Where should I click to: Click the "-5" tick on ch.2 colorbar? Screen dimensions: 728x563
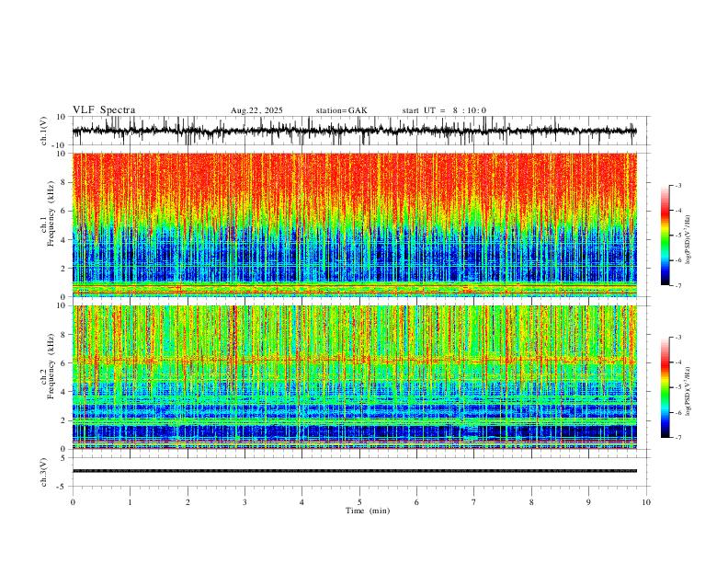[678, 387]
